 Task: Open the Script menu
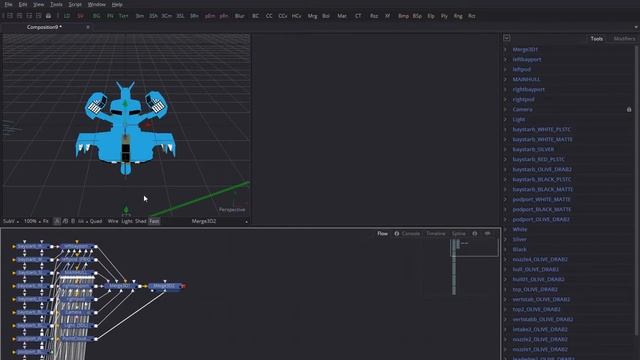point(75,4)
